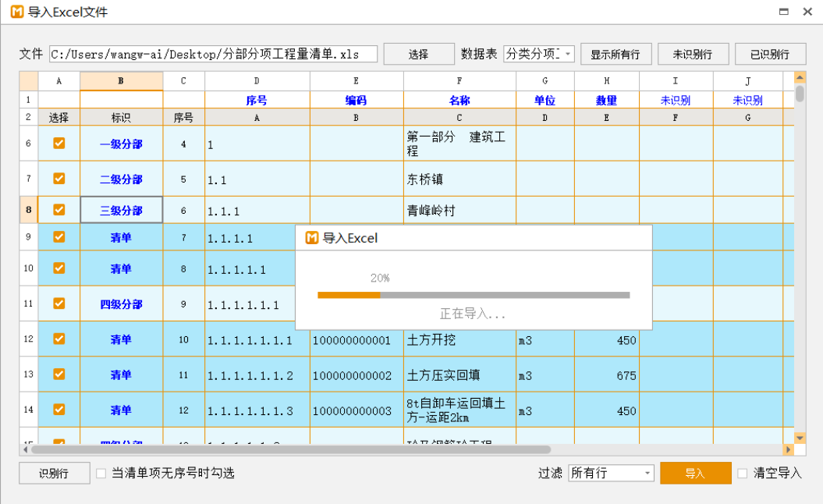The image size is (823, 504).
Task: Click the 选择 file browse button
Action: 419,54
